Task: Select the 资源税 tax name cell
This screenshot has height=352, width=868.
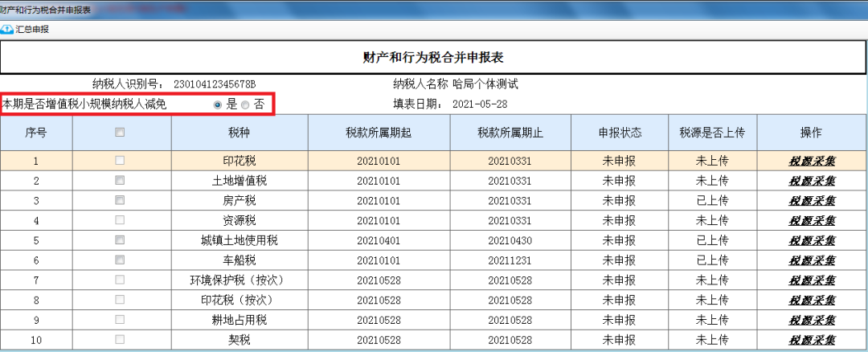Action: click(240, 221)
